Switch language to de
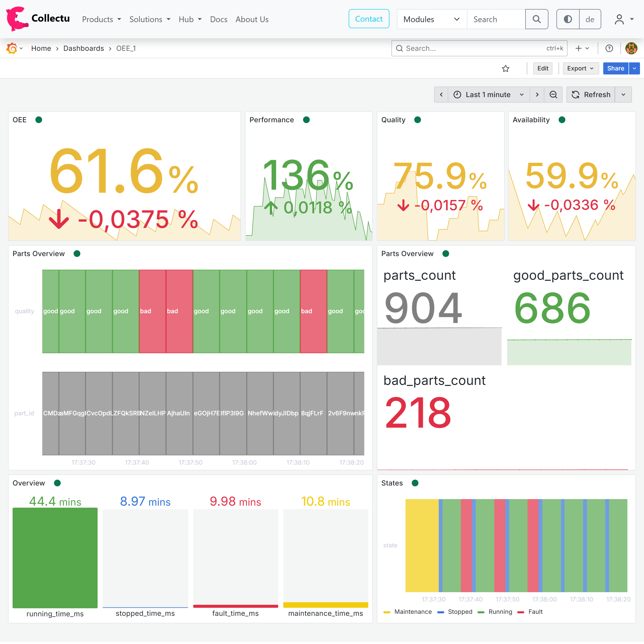This screenshot has height=644, width=644. (590, 19)
